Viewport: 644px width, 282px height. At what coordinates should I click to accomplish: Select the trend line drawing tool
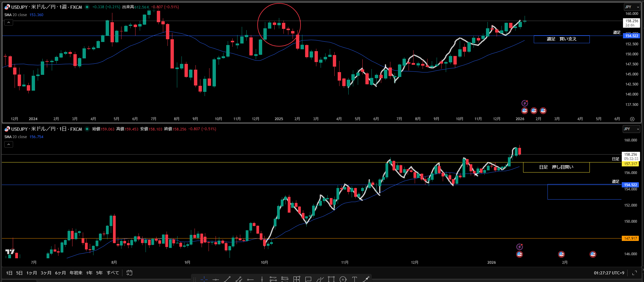pyautogui.click(x=227, y=279)
